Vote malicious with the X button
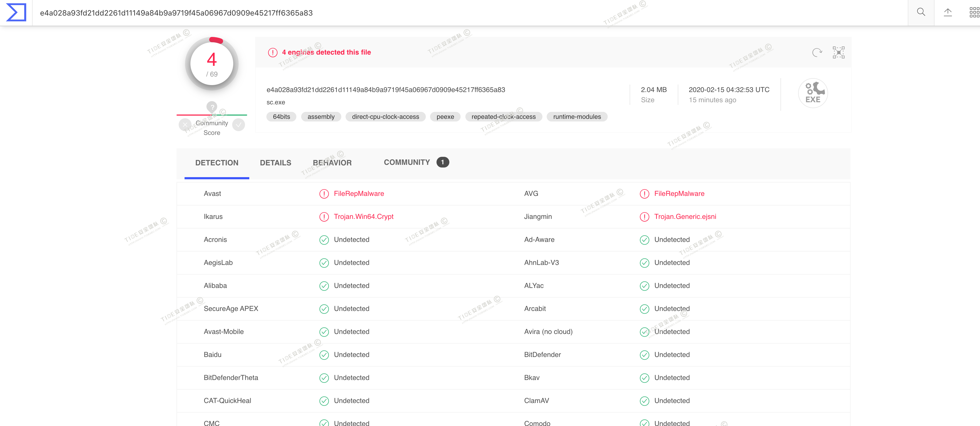Screen dimensions: 980x426 point(185,124)
